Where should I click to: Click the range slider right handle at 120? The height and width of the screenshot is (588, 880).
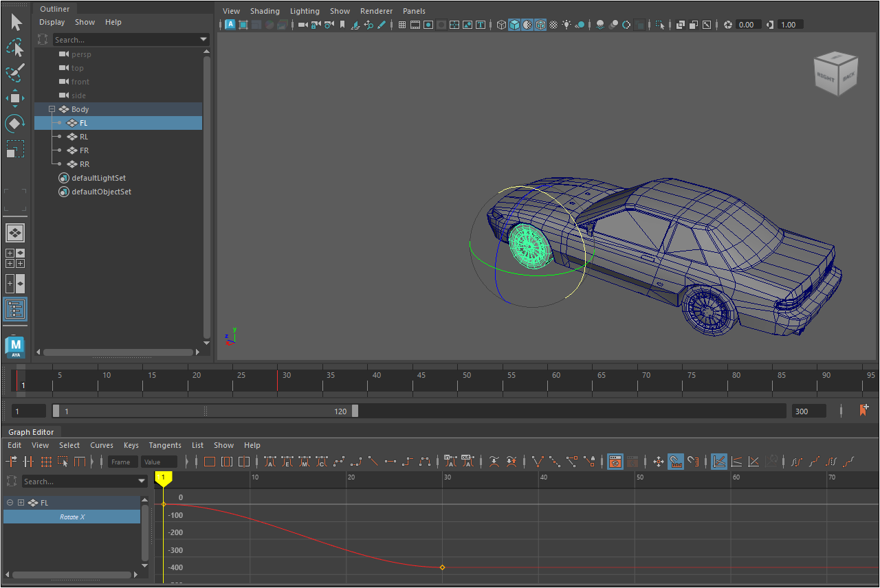pos(355,411)
